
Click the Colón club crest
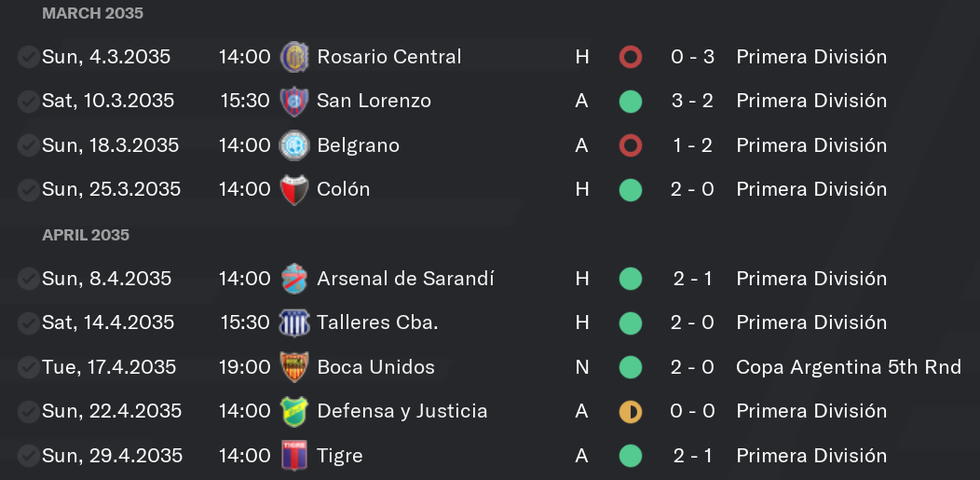pyautogui.click(x=293, y=189)
